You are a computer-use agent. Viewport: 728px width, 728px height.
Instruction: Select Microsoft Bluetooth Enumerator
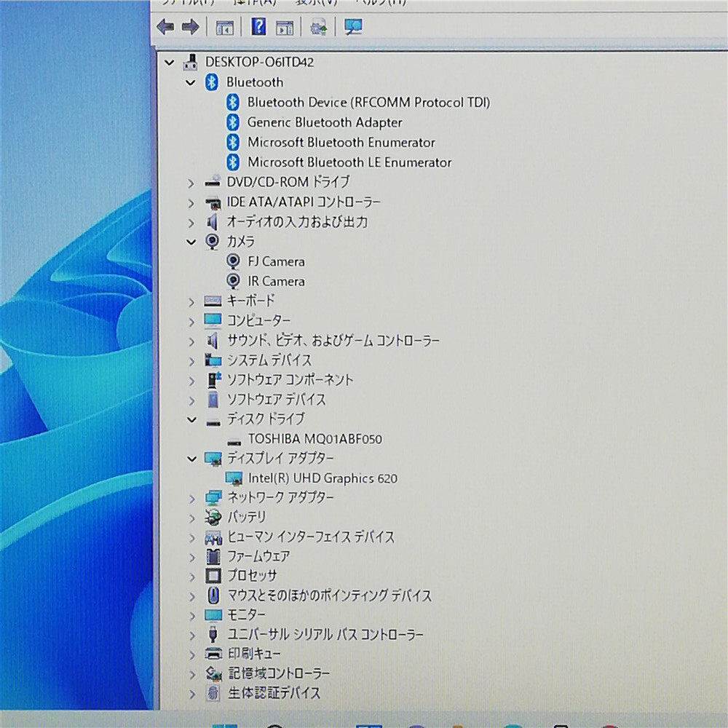click(x=341, y=142)
